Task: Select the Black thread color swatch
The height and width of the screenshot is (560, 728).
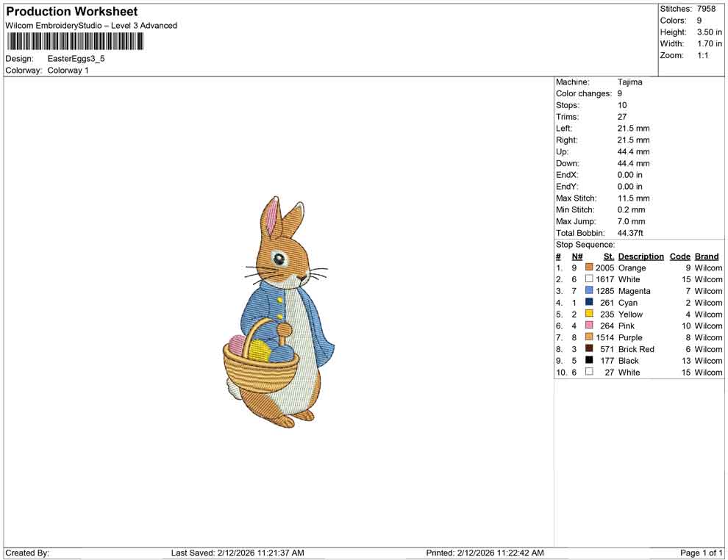Action: [x=589, y=361]
